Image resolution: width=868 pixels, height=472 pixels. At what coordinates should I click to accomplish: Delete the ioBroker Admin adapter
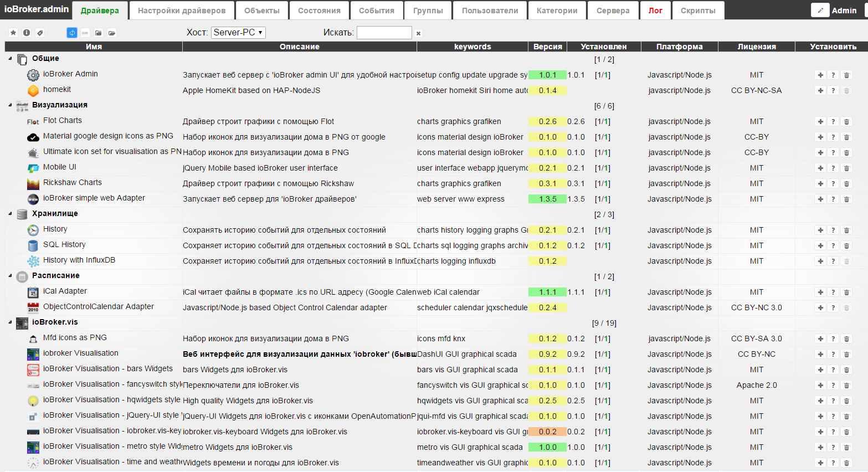pos(846,75)
